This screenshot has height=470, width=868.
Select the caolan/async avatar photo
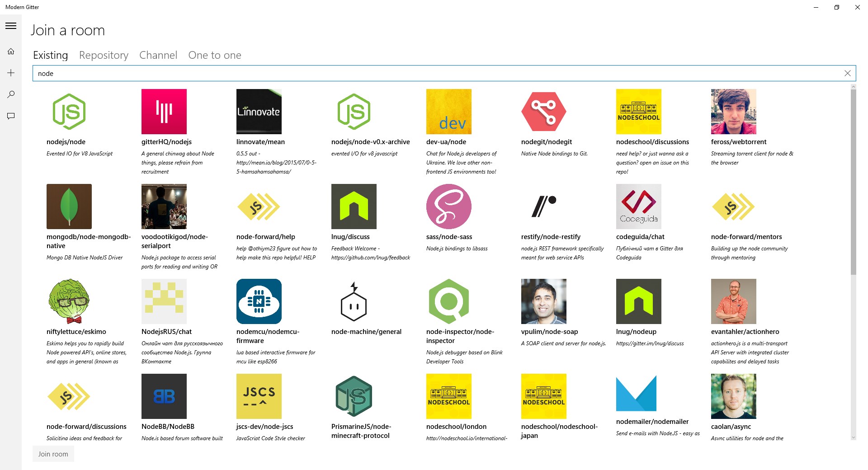point(734,396)
